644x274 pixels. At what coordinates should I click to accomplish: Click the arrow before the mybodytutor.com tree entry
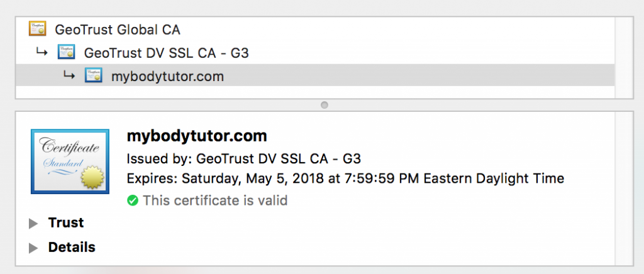(x=69, y=75)
